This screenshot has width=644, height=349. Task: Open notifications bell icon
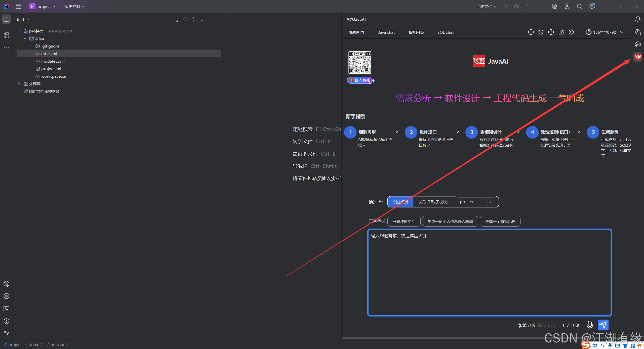[638, 19]
